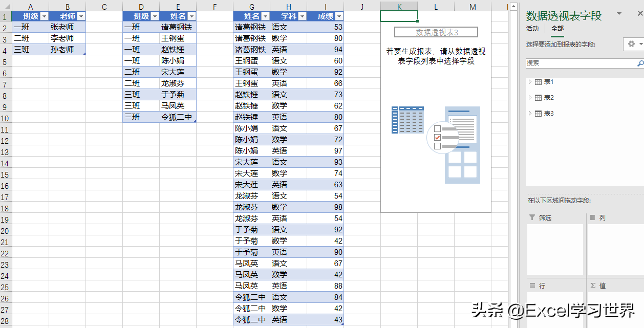
Task: Click the 列 columns area
Action: [615, 249]
